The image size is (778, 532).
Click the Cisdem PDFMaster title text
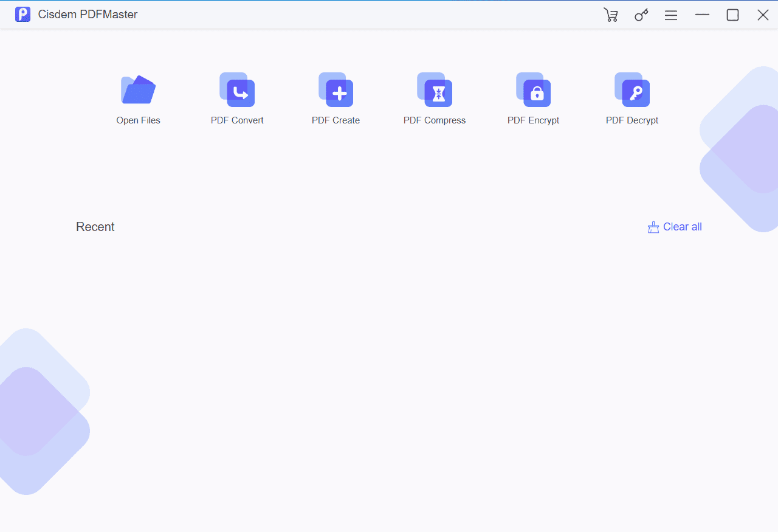click(x=88, y=15)
